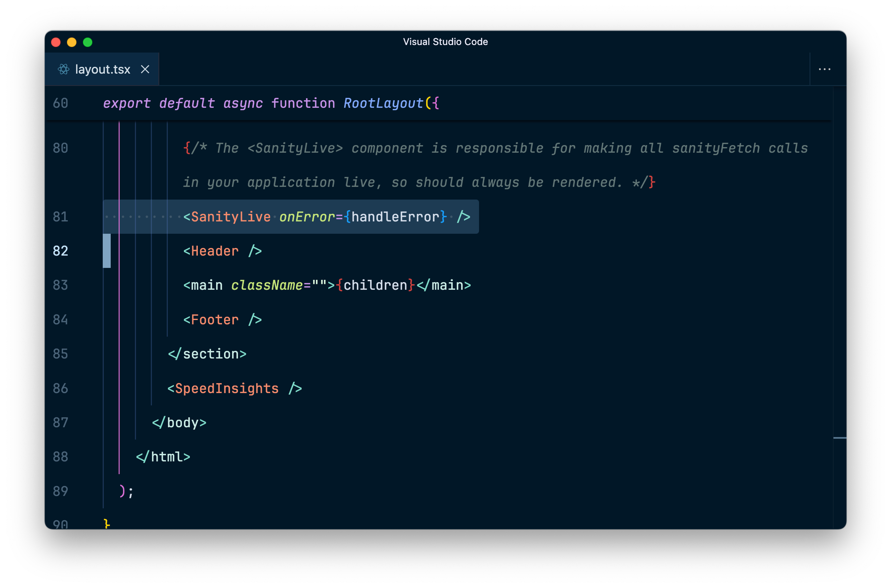891x588 pixels.
Task: Click the onError attribute on line 81
Action: pyautogui.click(x=307, y=217)
